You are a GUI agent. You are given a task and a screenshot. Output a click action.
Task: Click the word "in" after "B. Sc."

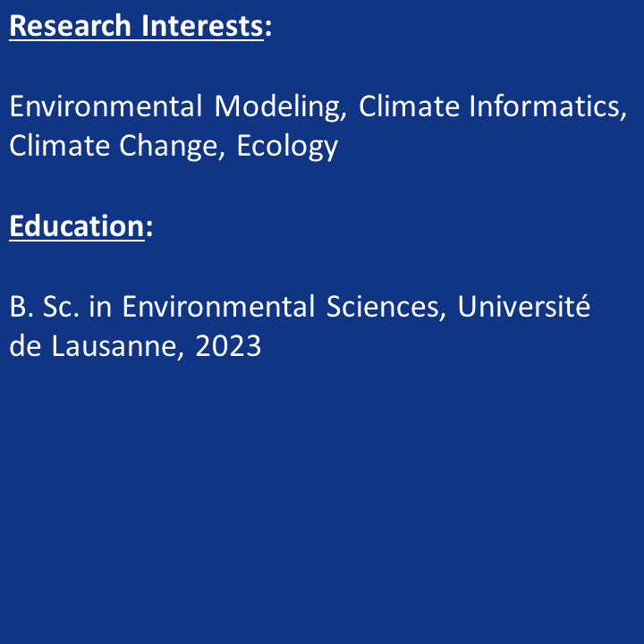pos(101,307)
